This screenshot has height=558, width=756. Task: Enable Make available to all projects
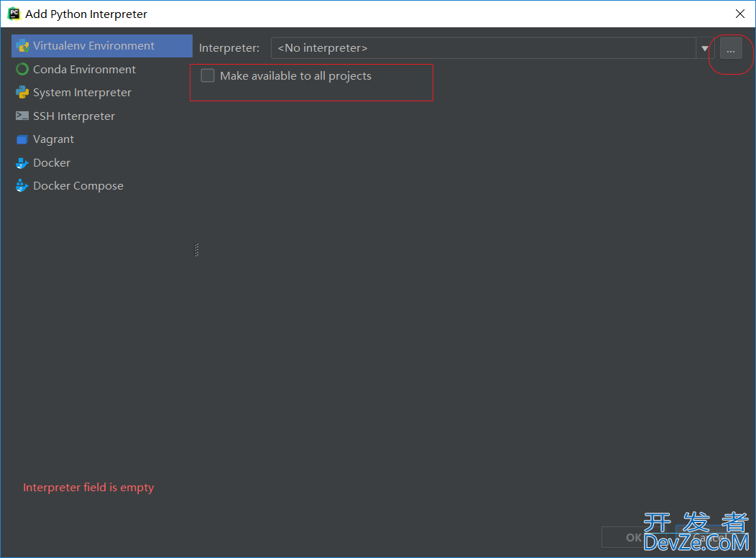coord(208,75)
